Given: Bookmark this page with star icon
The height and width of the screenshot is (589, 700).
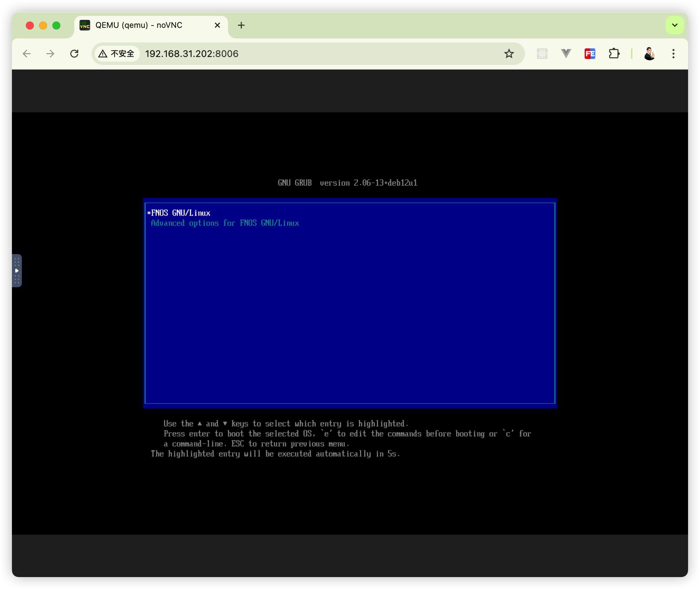Looking at the screenshot, I should point(508,54).
